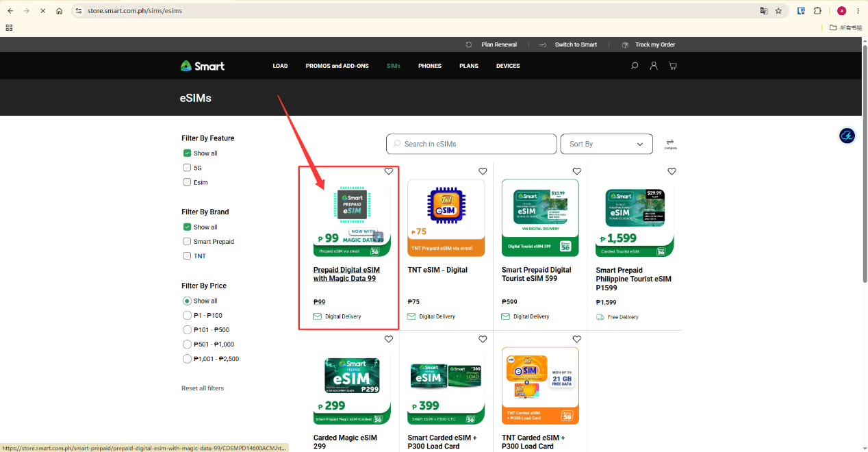Click the Compare products icon
The image size is (868, 452).
[670, 143]
